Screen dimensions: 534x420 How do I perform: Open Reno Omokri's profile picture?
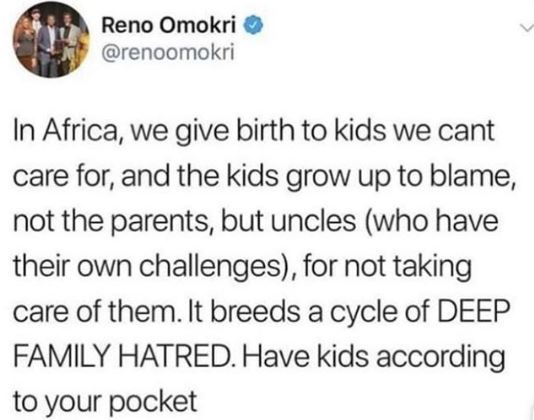(x=51, y=40)
